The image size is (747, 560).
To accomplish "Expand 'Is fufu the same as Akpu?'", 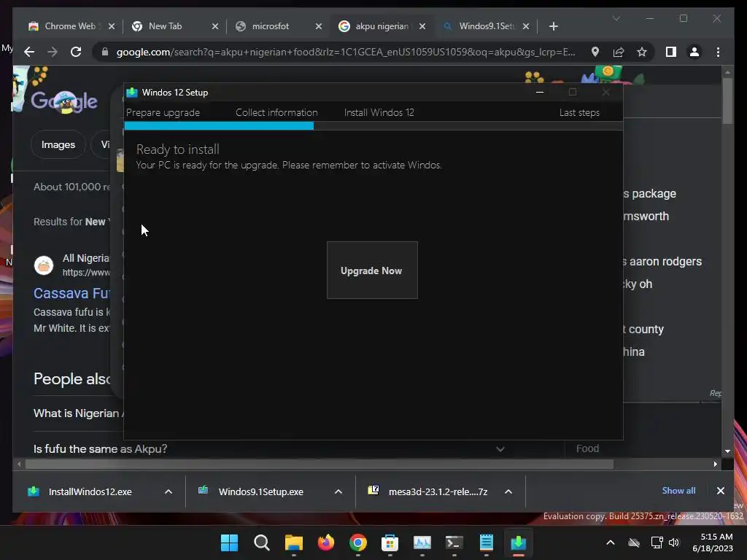I will pyautogui.click(x=269, y=448).
